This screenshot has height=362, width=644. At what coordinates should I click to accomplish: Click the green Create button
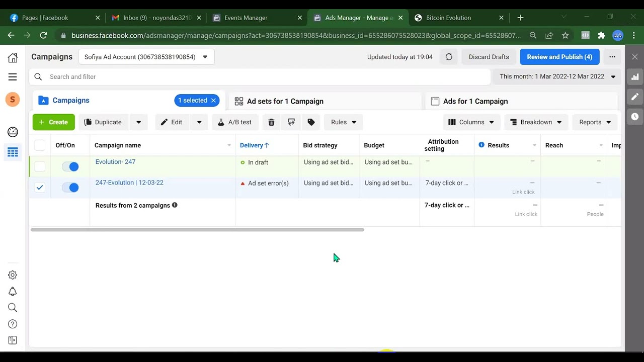coord(54,122)
